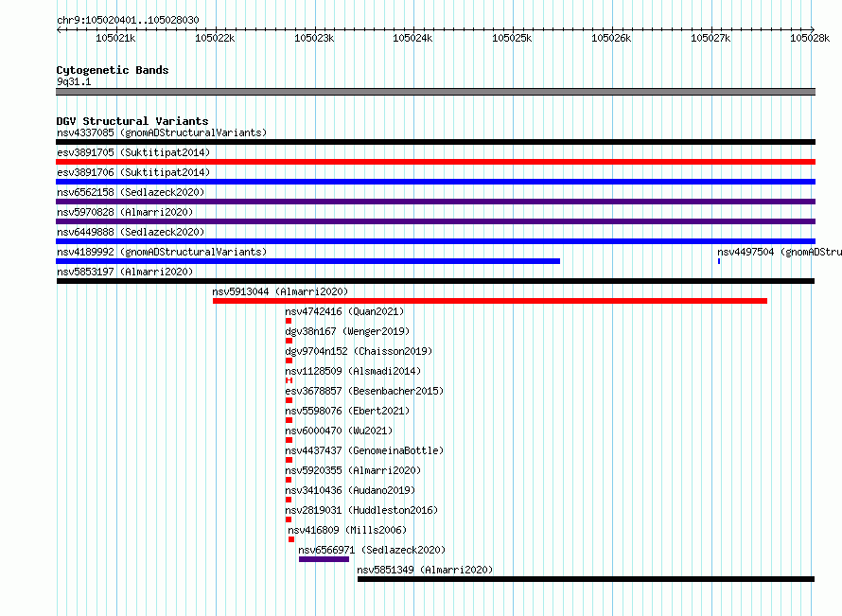Click the blue bar for esv3891706

point(435,182)
